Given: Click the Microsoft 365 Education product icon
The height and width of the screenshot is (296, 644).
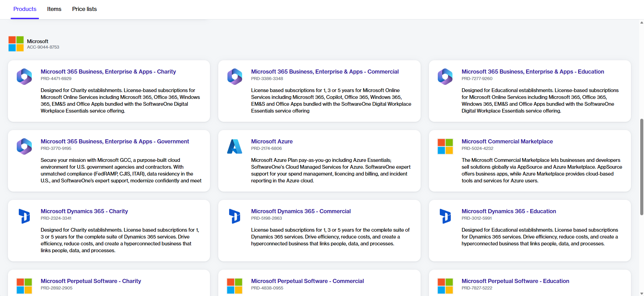Looking at the screenshot, I should (445, 77).
